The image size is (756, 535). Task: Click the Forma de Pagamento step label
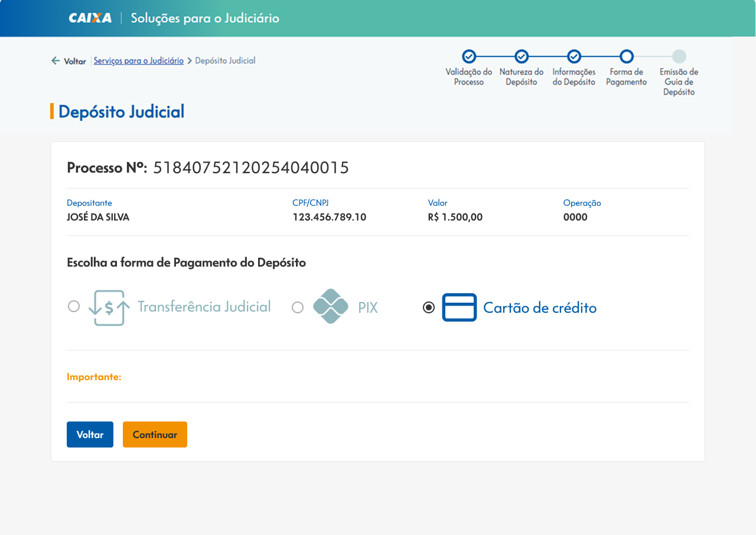tap(627, 77)
